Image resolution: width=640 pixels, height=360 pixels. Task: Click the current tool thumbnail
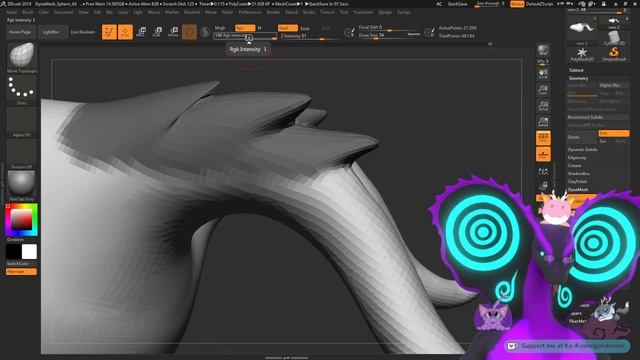pyautogui.click(x=582, y=28)
